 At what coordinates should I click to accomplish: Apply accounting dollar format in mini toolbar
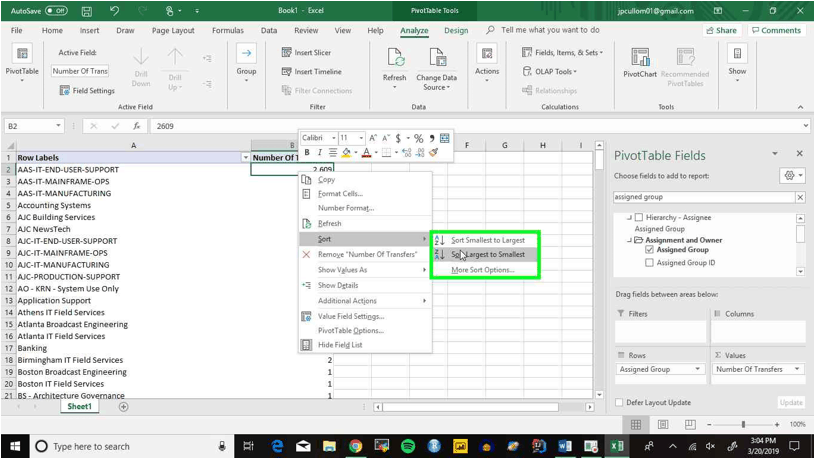click(x=398, y=138)
